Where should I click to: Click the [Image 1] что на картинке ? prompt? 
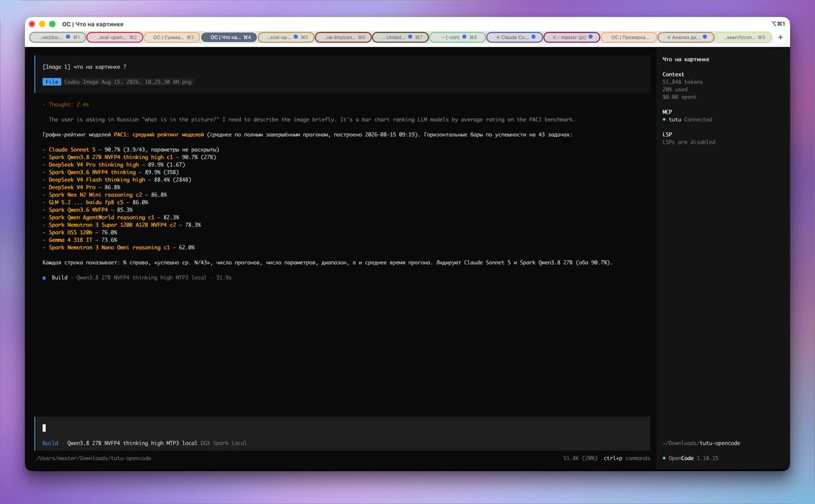(84, 67)
